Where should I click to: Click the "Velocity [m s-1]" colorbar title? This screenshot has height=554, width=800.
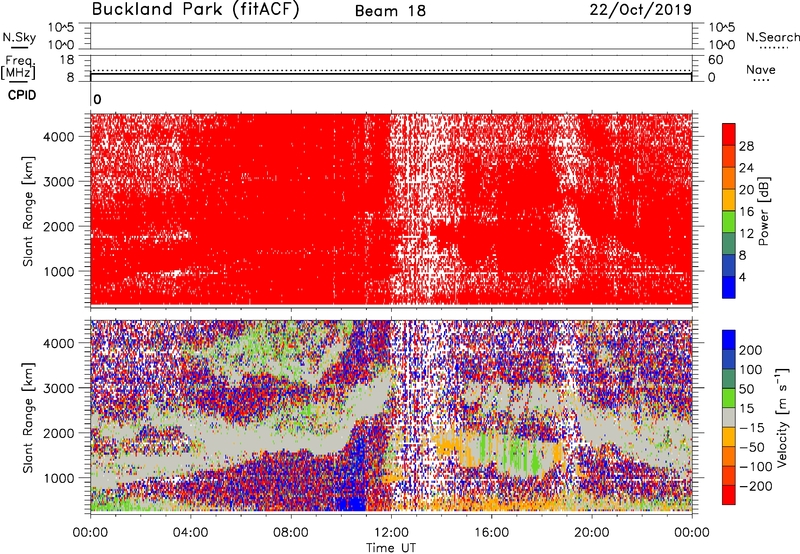pyautogui.click(x=783, y=417)
